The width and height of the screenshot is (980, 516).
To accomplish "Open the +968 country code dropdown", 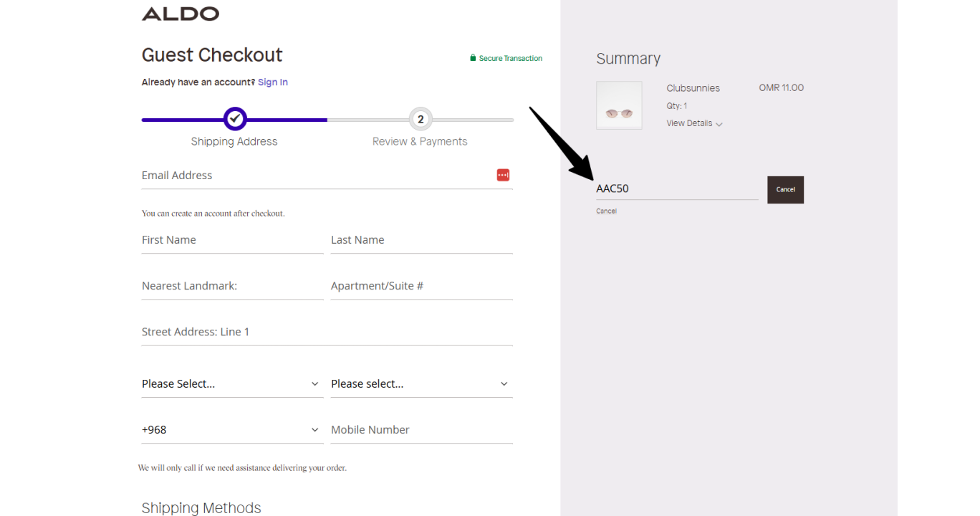I will 233,430.
